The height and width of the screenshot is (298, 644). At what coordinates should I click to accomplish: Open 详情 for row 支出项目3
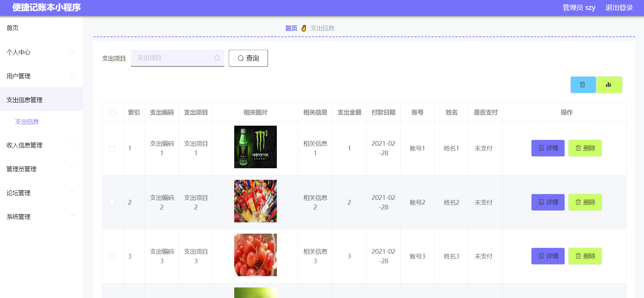coord(548,256)
